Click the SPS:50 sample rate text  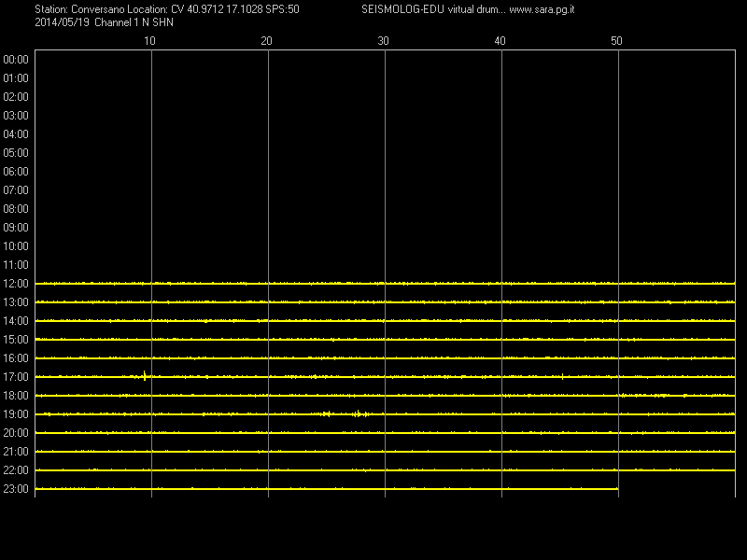pyautogui.click(x=282, y=9)
